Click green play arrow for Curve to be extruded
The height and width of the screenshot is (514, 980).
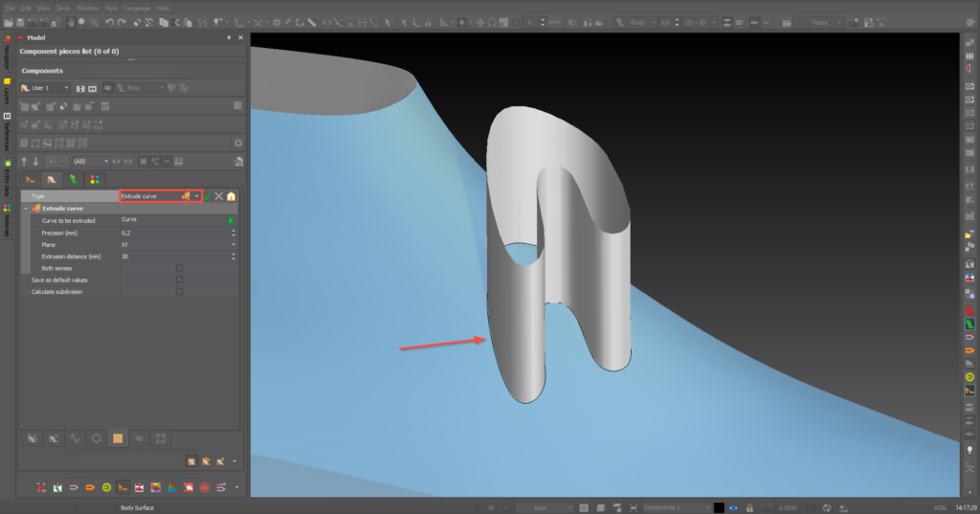[232, 221]
